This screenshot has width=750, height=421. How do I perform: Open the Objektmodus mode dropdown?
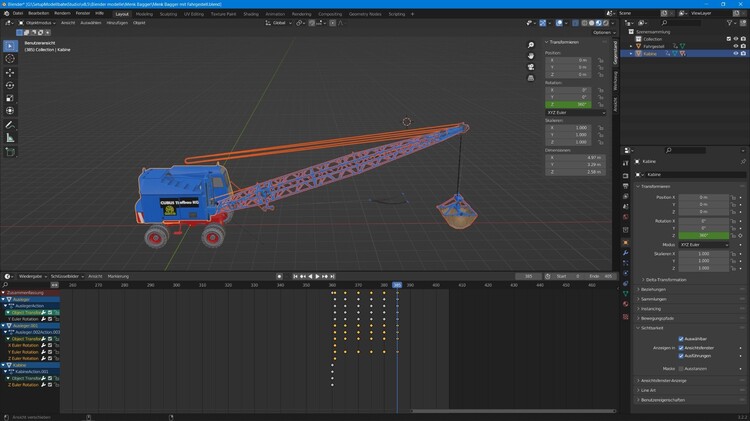[x=38, y=22]
